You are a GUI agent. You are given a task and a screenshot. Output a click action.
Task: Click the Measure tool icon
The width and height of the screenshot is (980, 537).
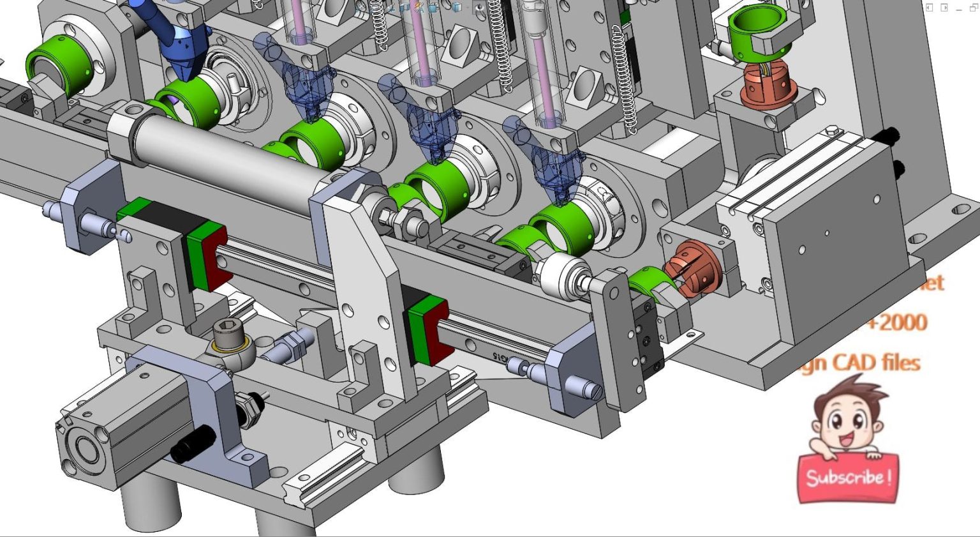[x=389, y=6]
